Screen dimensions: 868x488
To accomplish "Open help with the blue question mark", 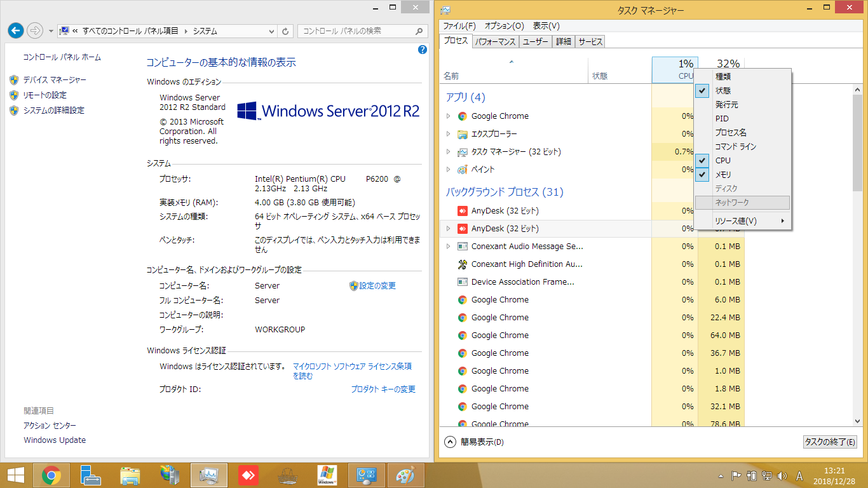I will coord(423,50).
